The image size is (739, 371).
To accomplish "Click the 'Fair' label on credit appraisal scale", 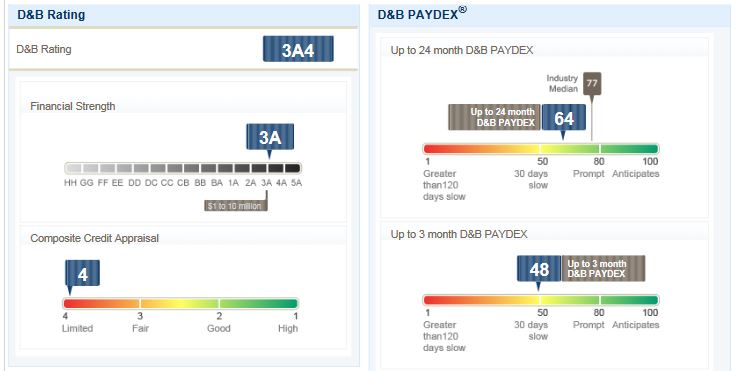I will [140, 329].
